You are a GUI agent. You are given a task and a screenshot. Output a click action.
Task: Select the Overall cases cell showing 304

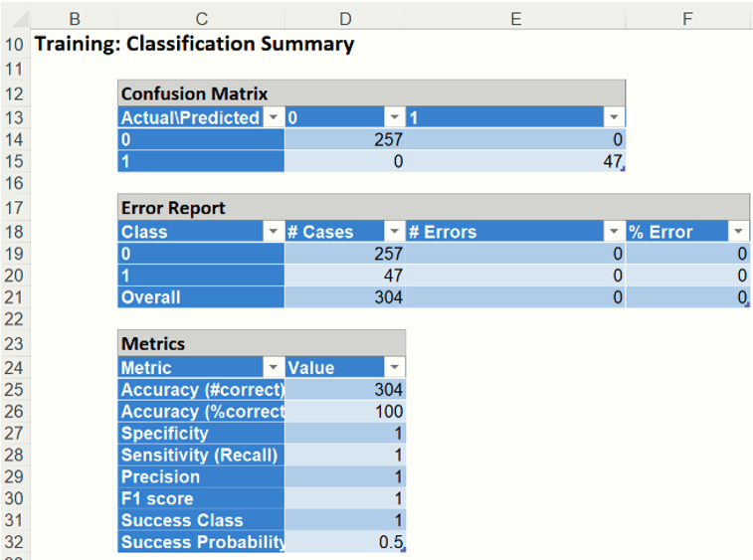(x=344, y=296)
